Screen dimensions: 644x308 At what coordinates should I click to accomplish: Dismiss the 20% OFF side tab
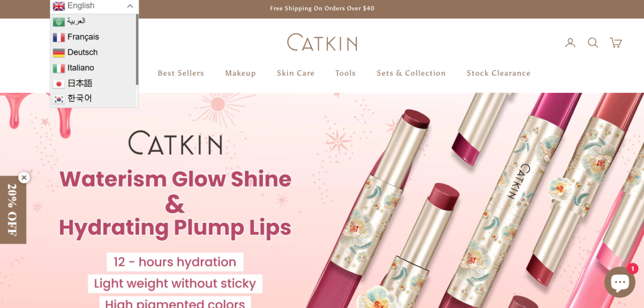pos(24,178)
